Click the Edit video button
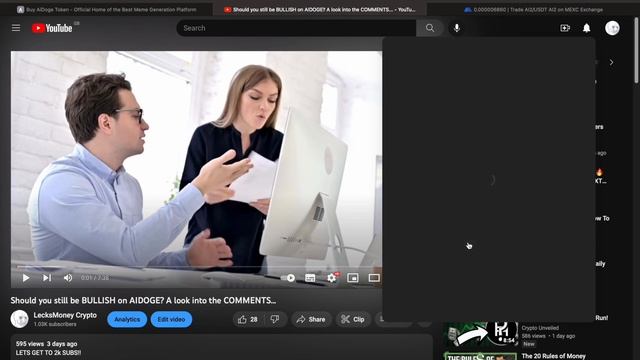640x360 pixels. (x=171, y=319)
